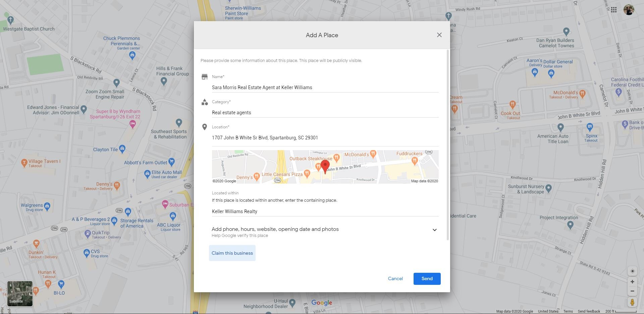This screenshot has height=314, width=644.
Task: Click Spinx gas station pin
Action: pyautogui.click(x=590, y=127)
